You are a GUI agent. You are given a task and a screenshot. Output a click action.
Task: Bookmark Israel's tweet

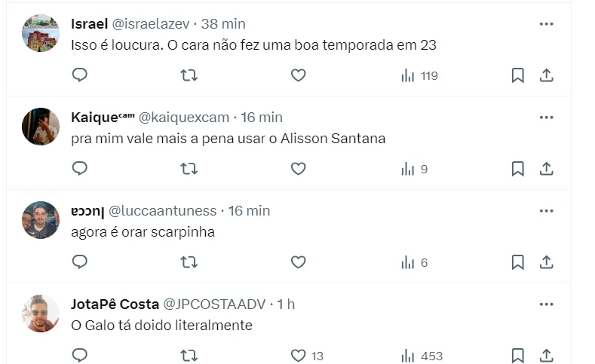(x=517, y=75)
